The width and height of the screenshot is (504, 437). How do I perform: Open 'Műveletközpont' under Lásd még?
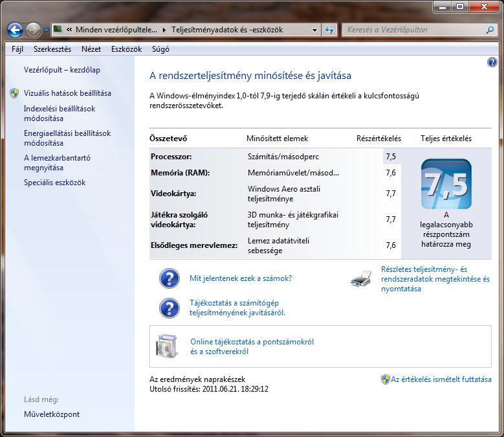click(52, 414)
